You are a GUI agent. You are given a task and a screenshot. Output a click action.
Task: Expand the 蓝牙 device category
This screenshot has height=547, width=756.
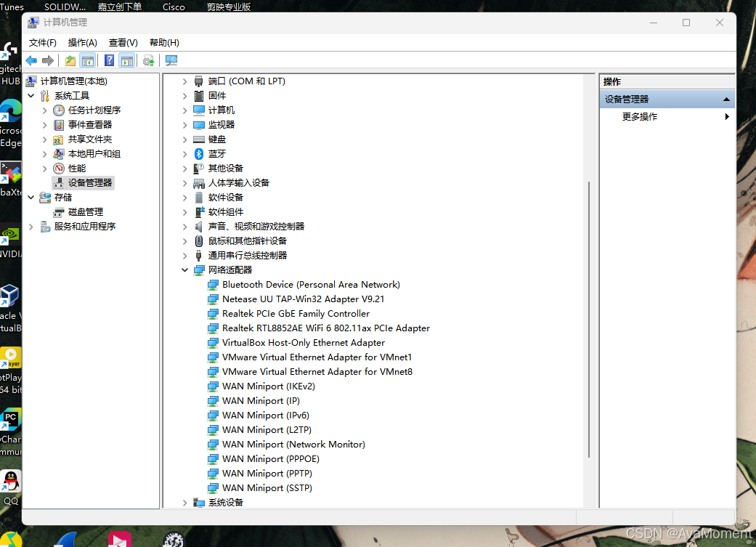(x=184, y=154)
